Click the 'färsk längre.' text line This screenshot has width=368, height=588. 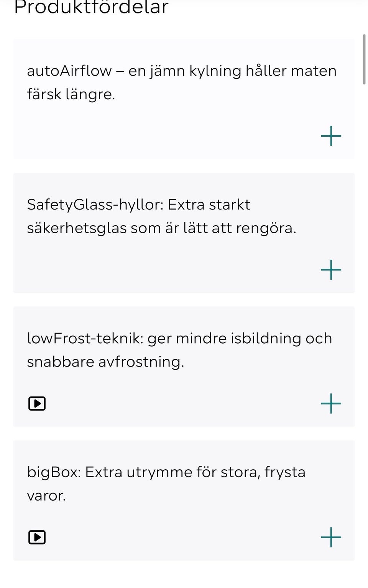click(71, 94)
